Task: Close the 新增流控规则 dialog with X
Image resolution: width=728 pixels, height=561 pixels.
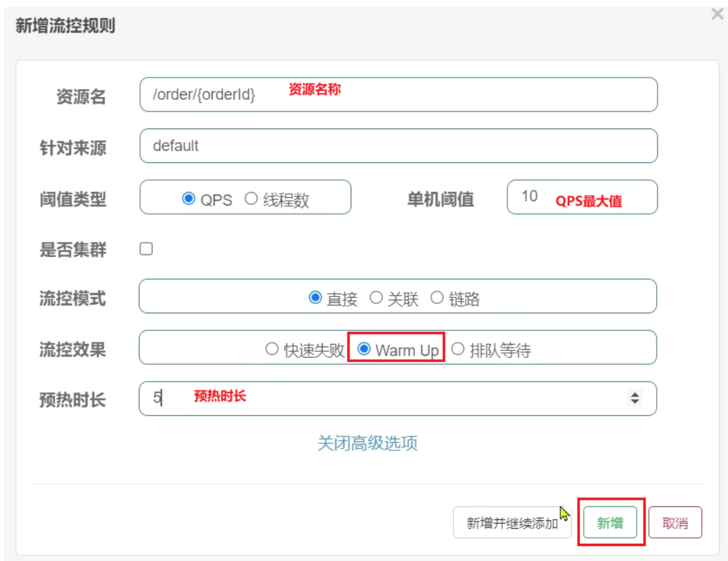Action: (x=717, y=14)
